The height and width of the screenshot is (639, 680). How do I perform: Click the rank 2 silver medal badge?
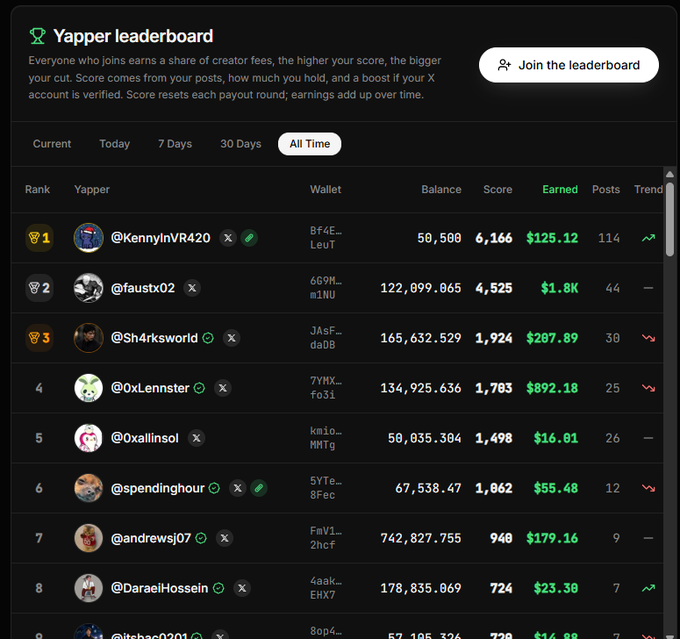click(39, 288)
